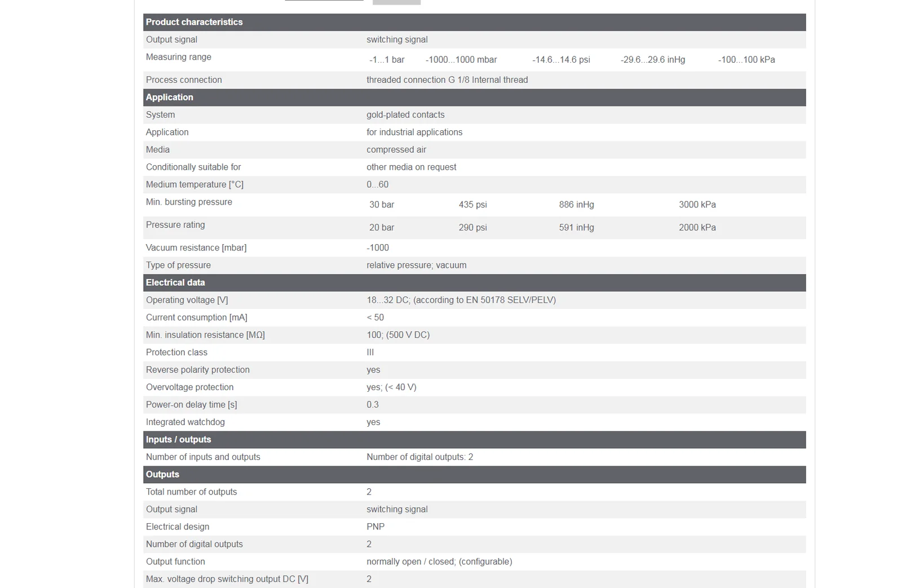902x588 pixels.
Task: Click the "-1000...1000 mbar" measuring range value
Action: [461, 60]
